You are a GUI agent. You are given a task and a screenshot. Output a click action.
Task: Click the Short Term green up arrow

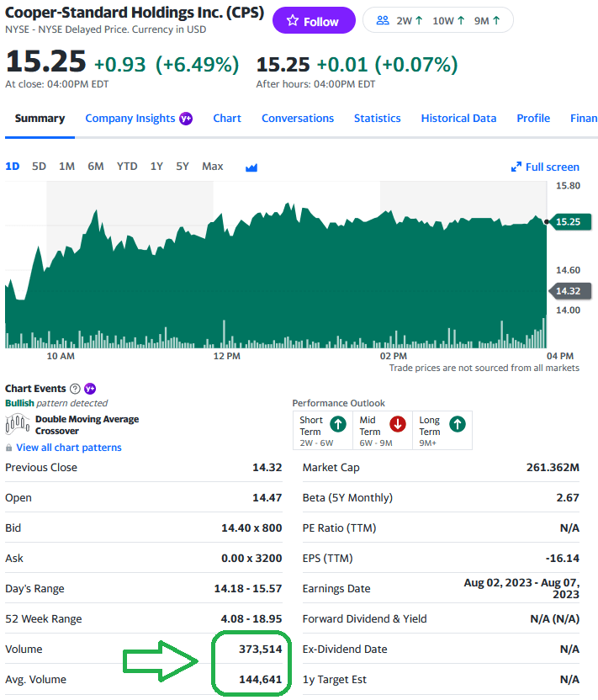[337, 425]
